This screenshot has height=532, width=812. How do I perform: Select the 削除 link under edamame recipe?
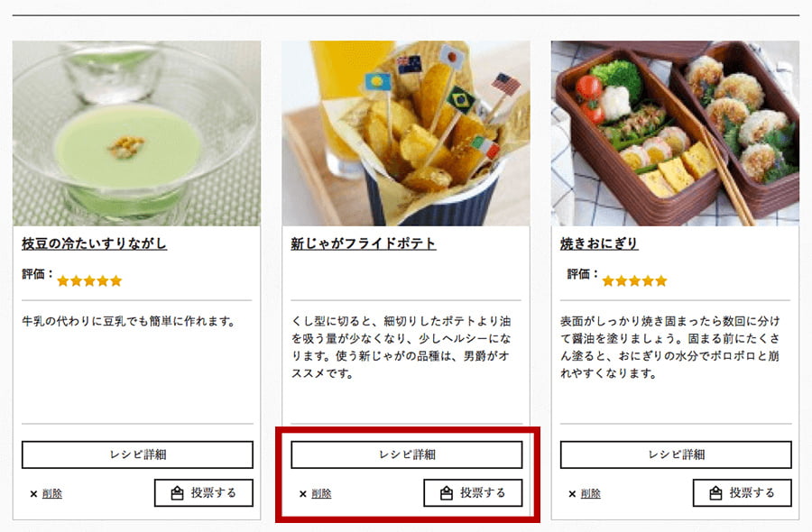pos(51,494)
